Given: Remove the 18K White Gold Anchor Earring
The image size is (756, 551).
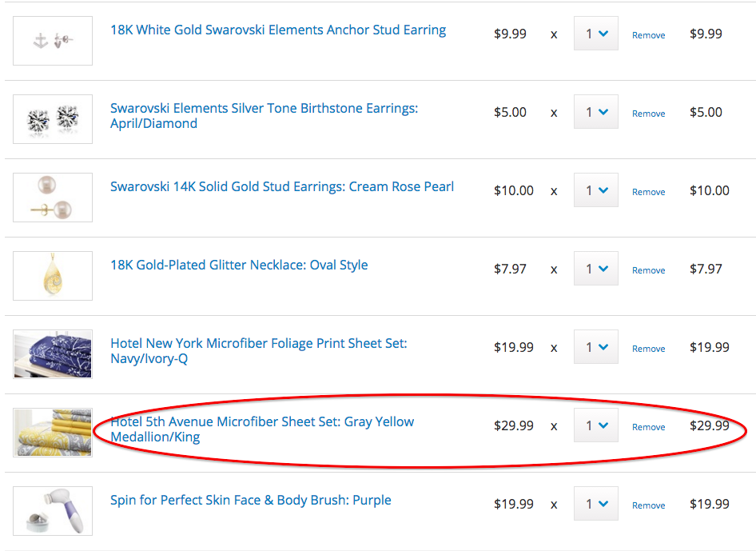Looking at the screenshot, I should [648, 35].
